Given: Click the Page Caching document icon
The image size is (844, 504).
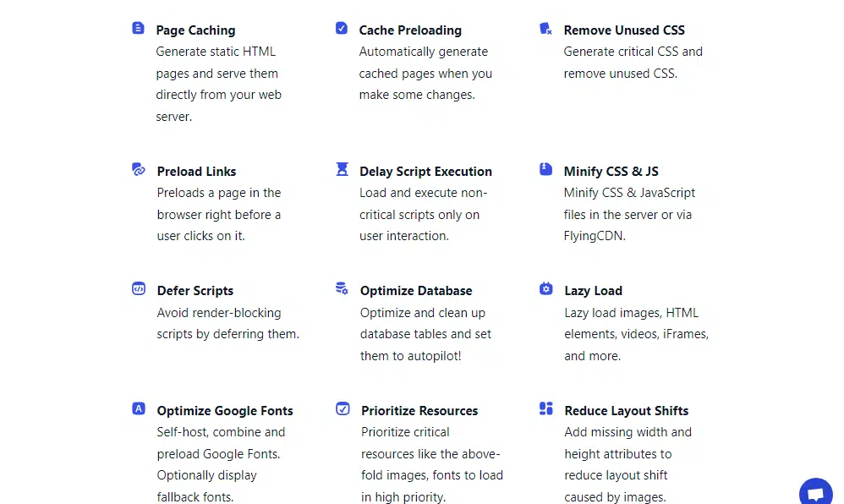Looking at the screenshot, I should pyautogui.click(x=139, y=28).
